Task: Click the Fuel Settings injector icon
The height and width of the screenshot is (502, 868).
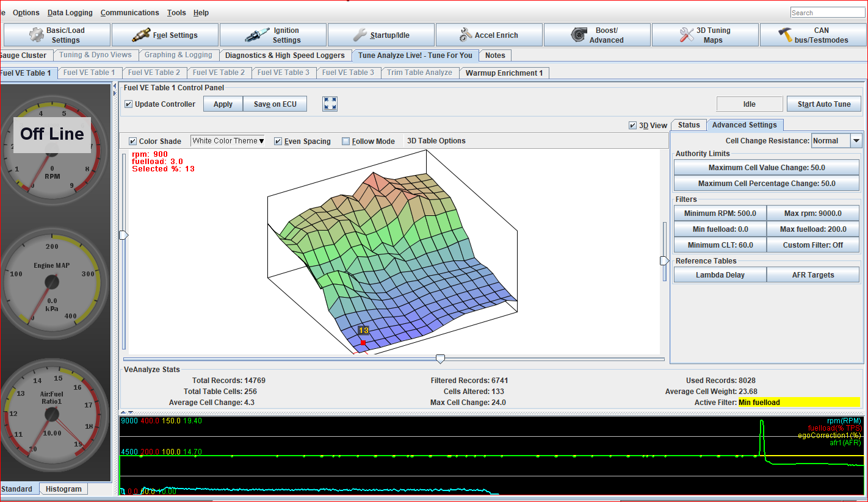Action: (140, 35)
